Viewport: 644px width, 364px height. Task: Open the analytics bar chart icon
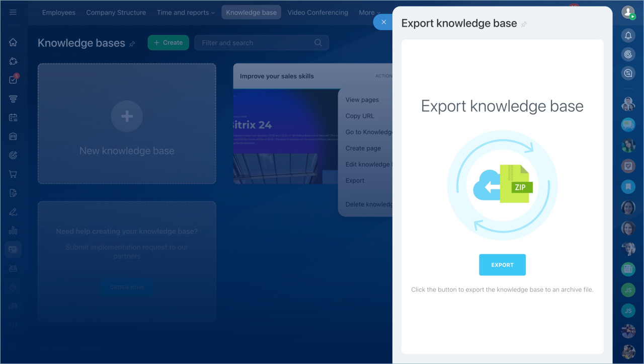[x=13, y=231]
